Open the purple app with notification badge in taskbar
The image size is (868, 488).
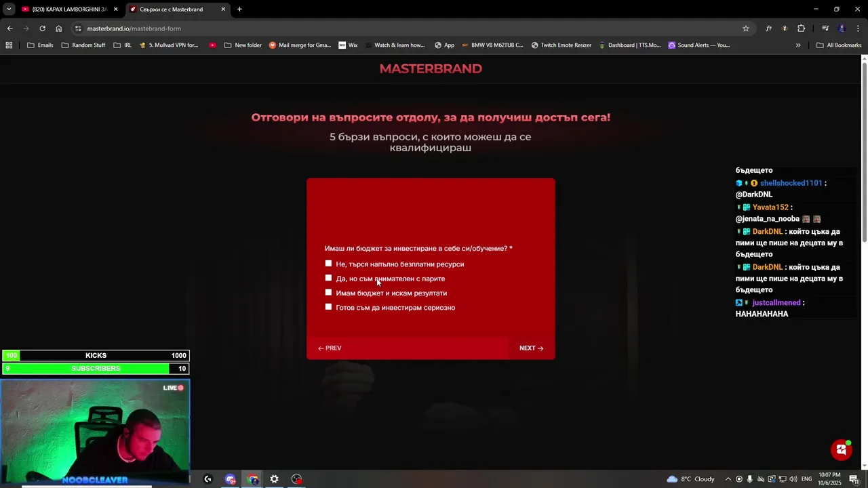231,479
